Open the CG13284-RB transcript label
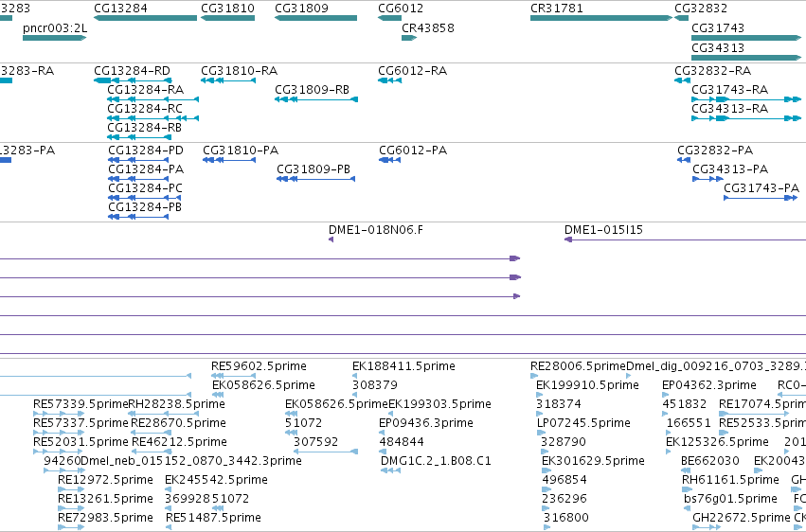This screenshot has height=532, width=806. [145, 128]
